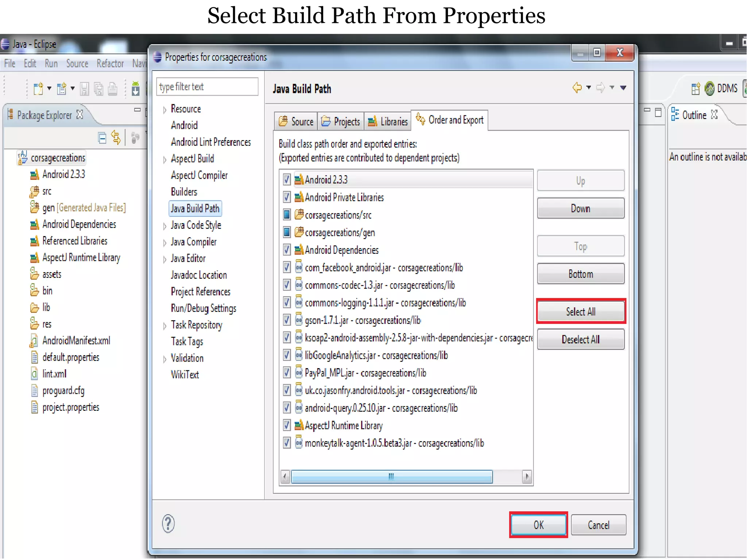
Task: Open the dialog view menu dropdown triangle
Action: (623, 88)
